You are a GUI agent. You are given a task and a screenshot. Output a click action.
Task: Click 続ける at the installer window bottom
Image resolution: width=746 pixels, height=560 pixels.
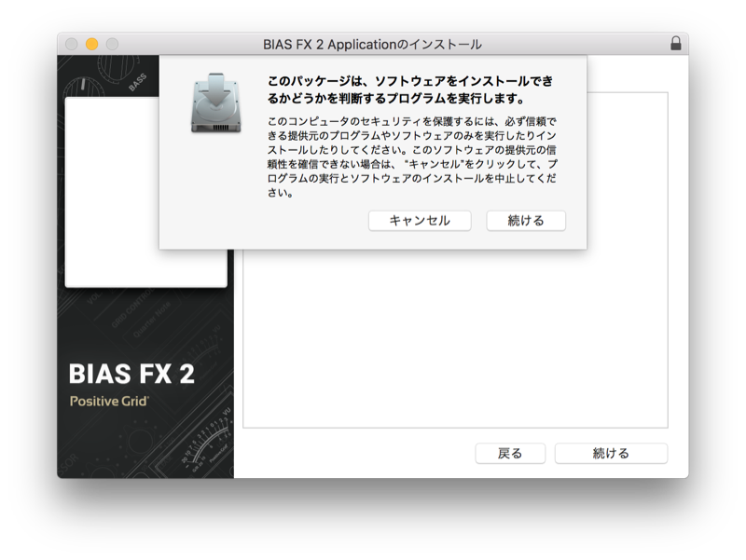coord(611,454)
